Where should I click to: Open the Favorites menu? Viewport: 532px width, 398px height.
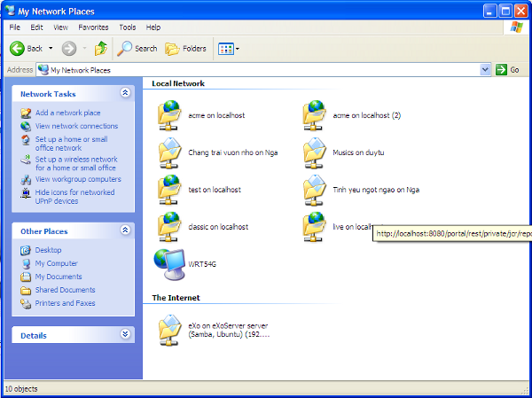(x=92, y=27)
